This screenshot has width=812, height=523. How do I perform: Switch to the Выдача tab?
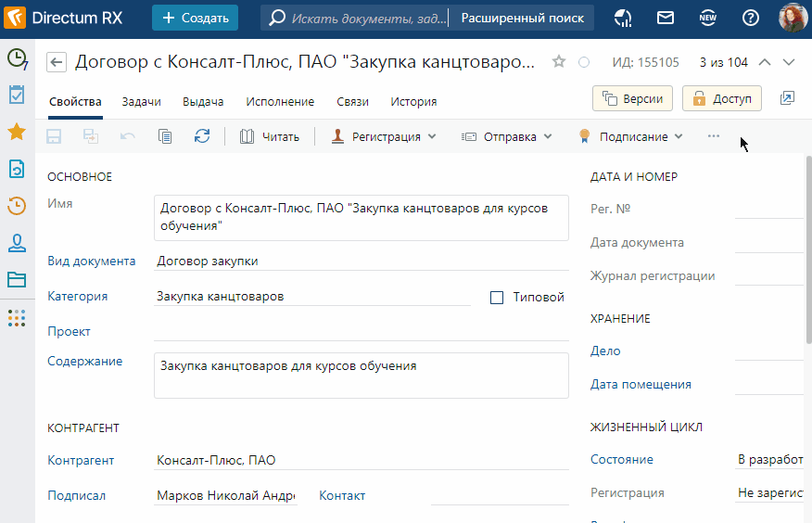tap(203, 102)
